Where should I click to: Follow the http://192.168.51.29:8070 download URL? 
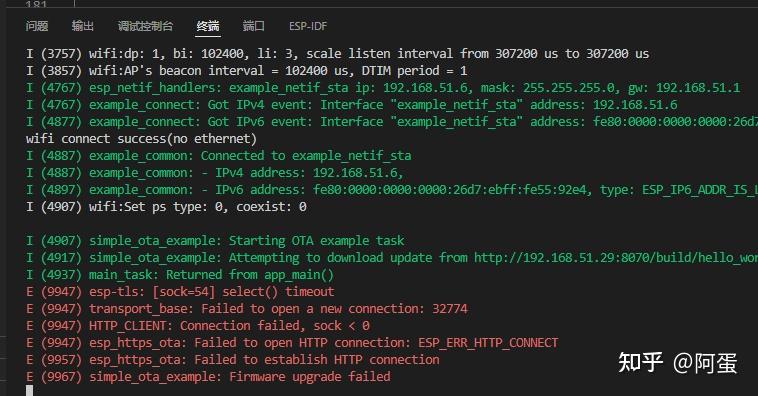click(x=616, y=258)
